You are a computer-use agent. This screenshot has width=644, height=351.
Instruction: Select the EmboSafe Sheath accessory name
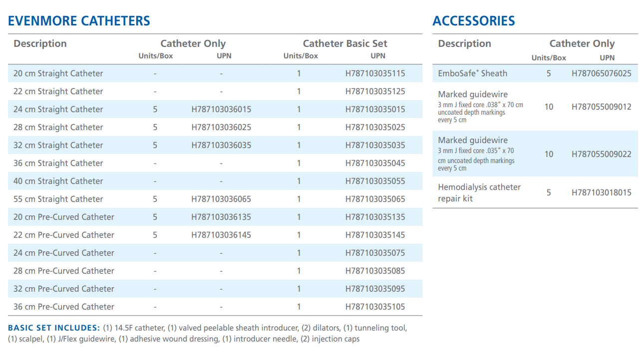pyautogui.click(x=472, y=73)
